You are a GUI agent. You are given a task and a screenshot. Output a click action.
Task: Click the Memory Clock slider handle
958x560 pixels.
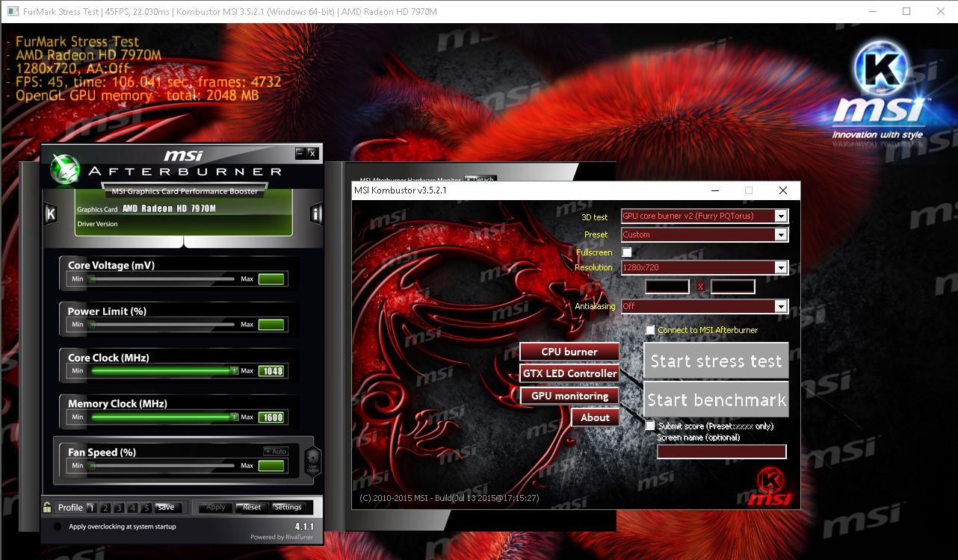click(x=234, y=417)
